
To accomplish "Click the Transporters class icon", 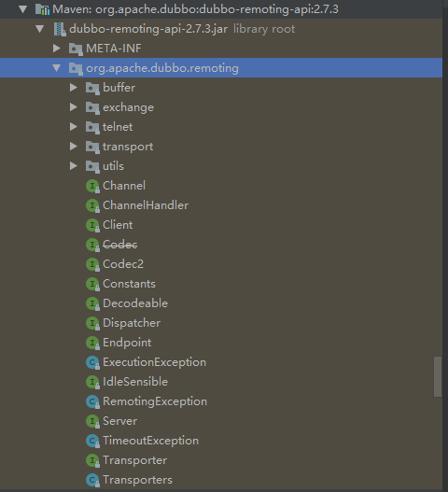I will coord(92,480).
